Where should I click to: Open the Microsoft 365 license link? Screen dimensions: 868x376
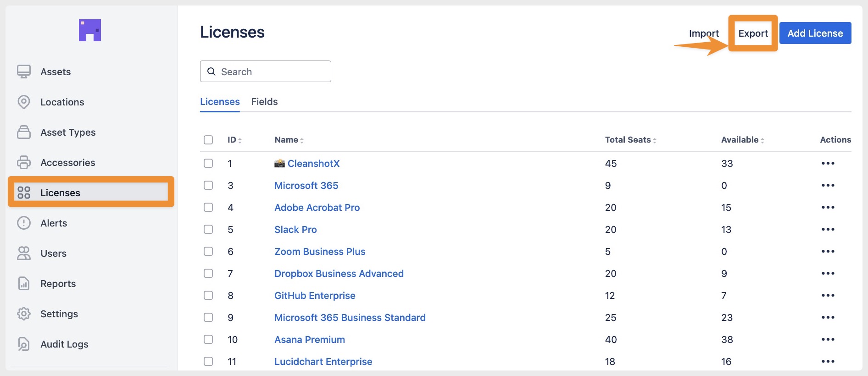tap(306, 185)
